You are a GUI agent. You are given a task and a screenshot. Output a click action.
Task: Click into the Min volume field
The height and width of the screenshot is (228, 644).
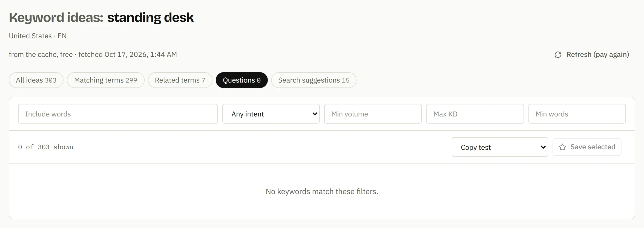click(373, 114)
